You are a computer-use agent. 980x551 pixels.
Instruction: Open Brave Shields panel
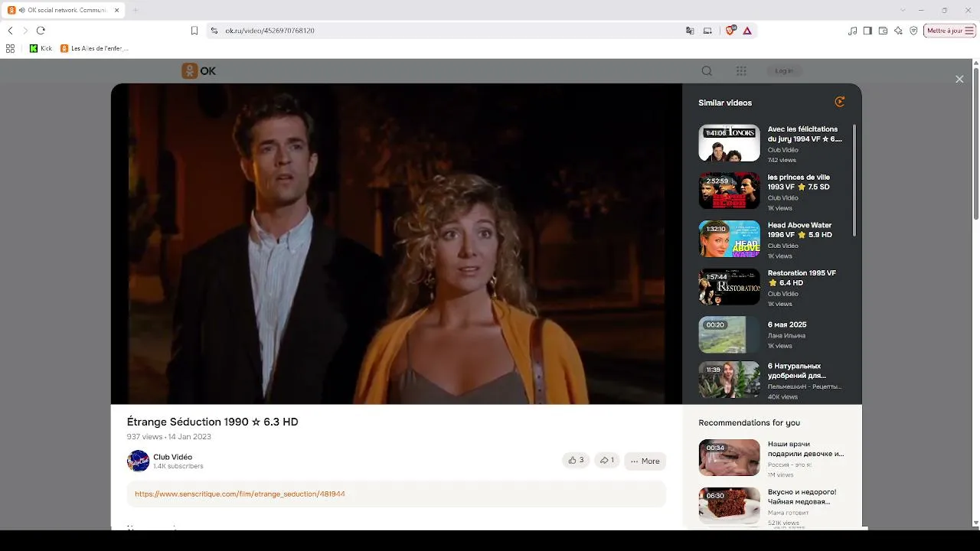point(730,30)
